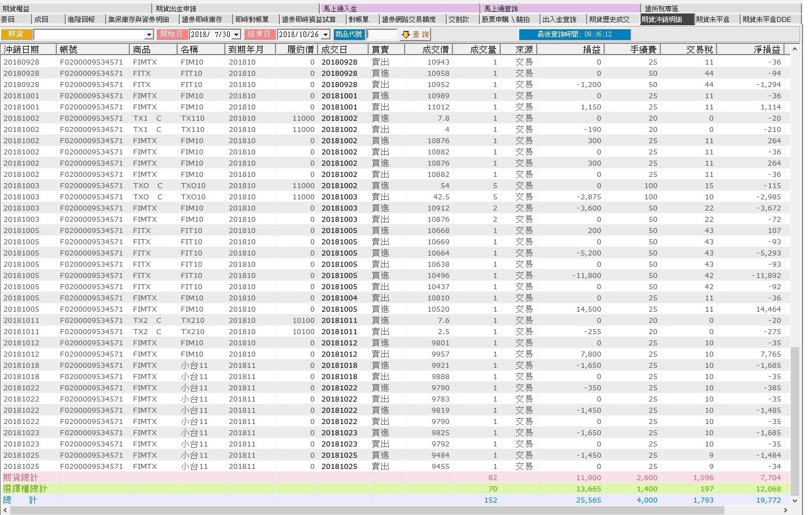812x515 pixels.
Task: Click the vertical scrollbar thumb
Action: pos(795,421)
